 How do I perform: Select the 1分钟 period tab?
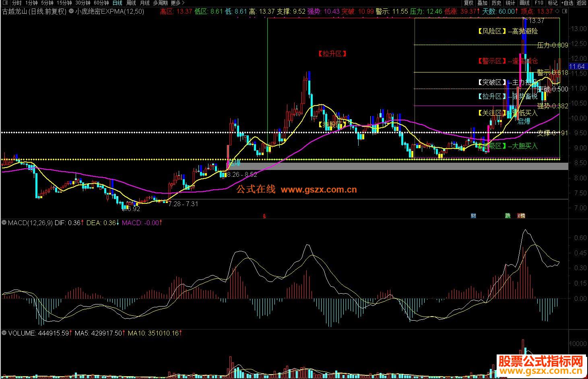31,3
